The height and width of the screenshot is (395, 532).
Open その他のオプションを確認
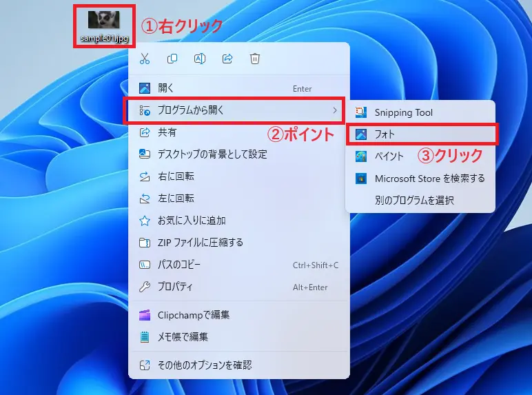[204, 365]
